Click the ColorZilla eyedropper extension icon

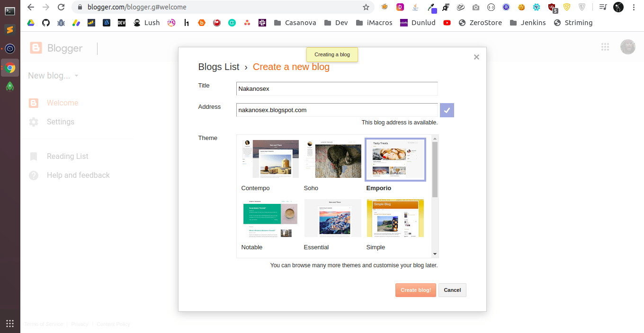click(431, 7)
